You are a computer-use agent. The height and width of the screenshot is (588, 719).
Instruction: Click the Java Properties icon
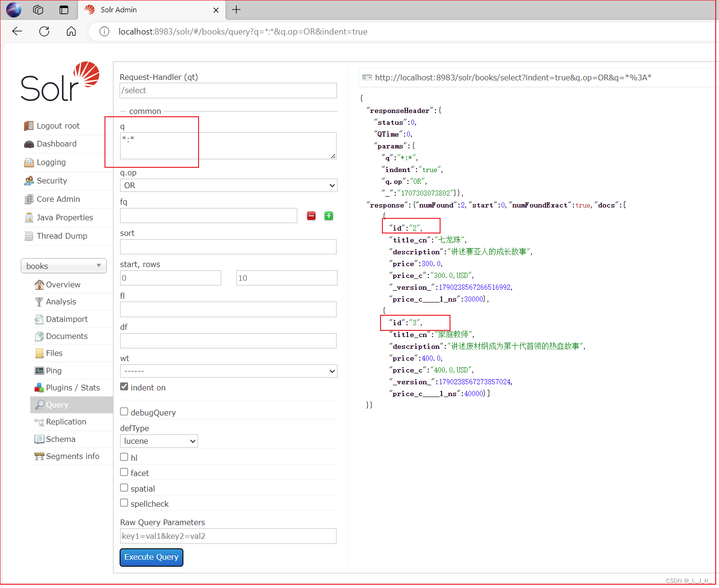[x=29, y=218]
